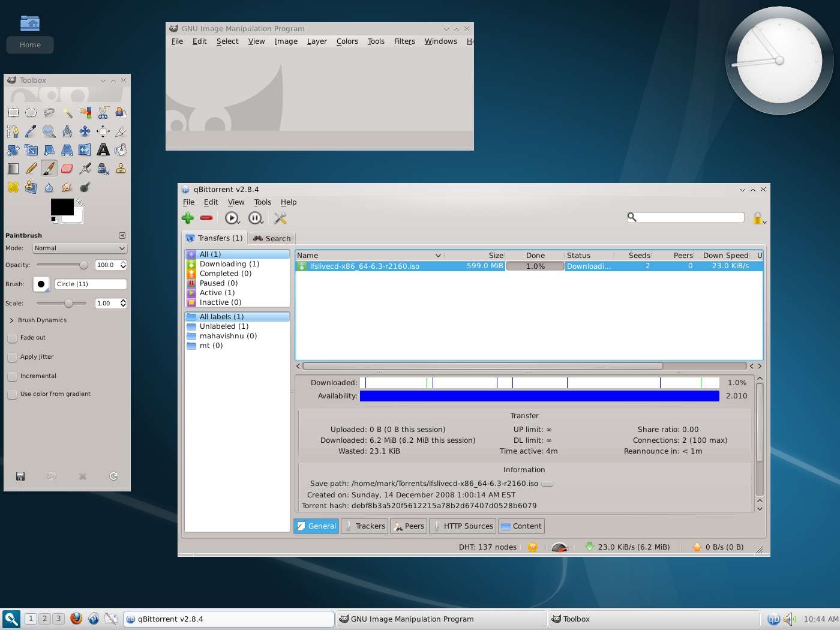Switch to GNU Image Manipulation Program taskbar button
This screenshot has height=630, width=840.
click(441, 619)
